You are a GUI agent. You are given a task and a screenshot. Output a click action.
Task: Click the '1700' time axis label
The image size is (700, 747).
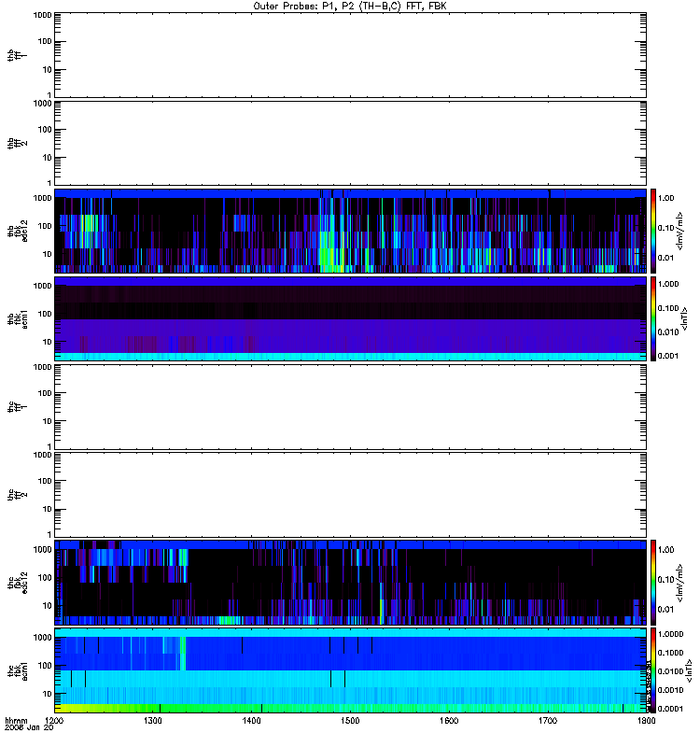click(x=548, y=721)
